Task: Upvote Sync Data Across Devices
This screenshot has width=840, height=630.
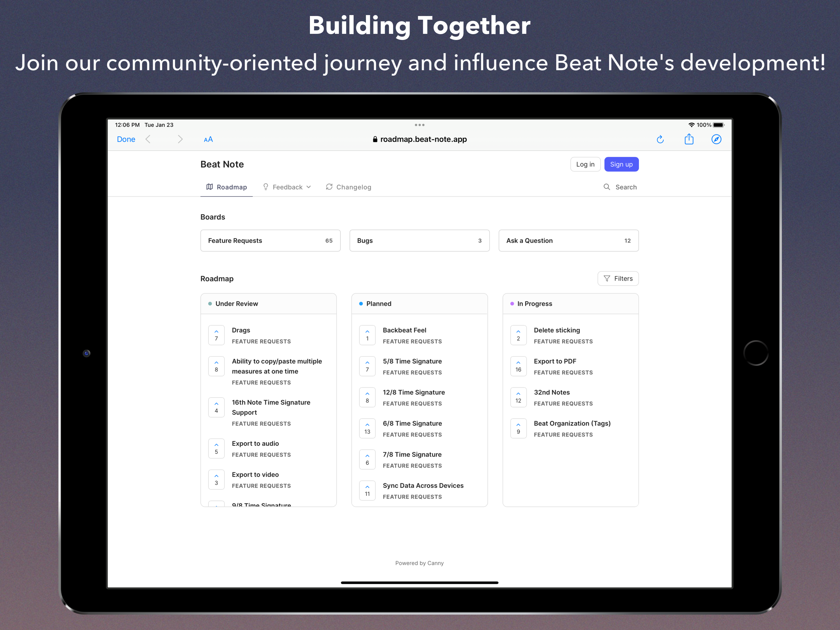Action: tap(367, 491)
